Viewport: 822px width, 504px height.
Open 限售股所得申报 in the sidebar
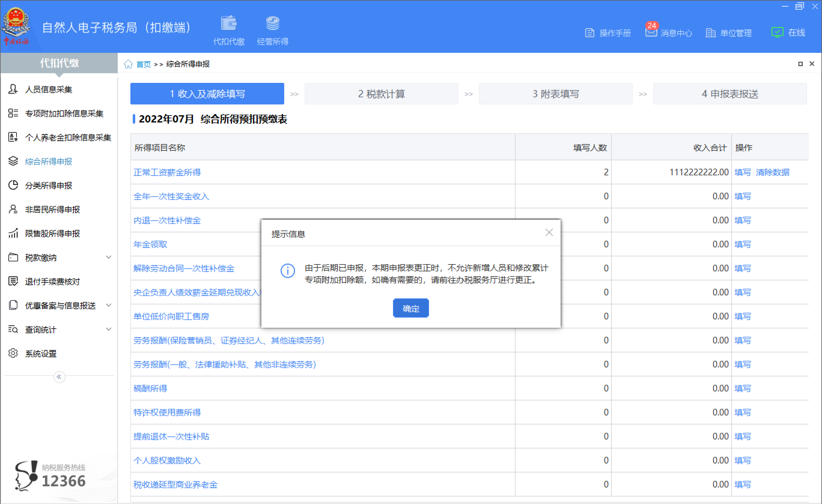pyautogui.click(x=53, y=233)
